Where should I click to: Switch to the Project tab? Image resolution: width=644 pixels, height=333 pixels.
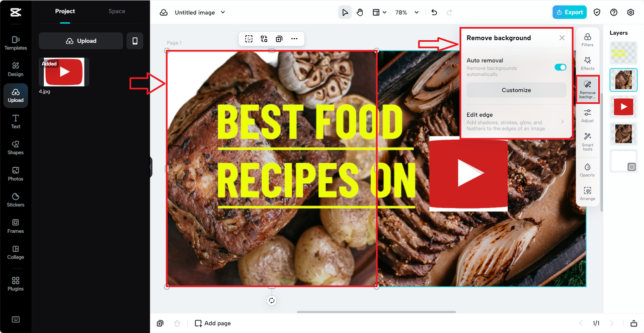point(65,11)
